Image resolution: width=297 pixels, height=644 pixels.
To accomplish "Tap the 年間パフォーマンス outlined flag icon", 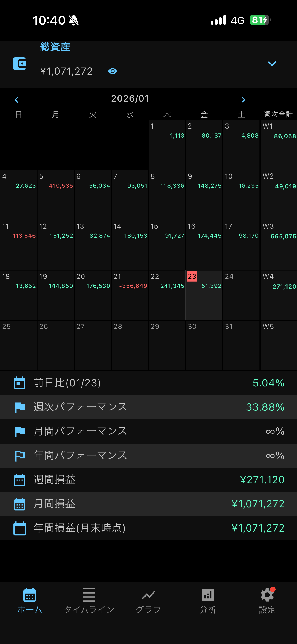I will coord(20,456).
